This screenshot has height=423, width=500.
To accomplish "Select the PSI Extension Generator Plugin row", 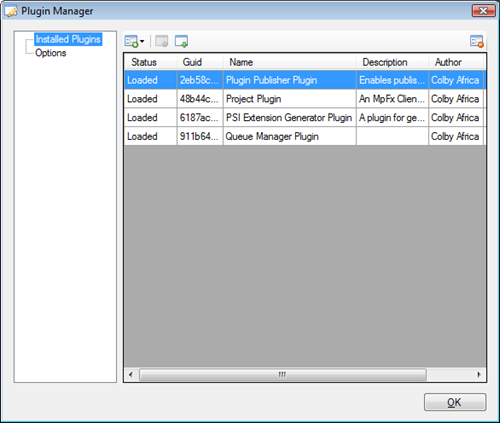I will point(305,117).
